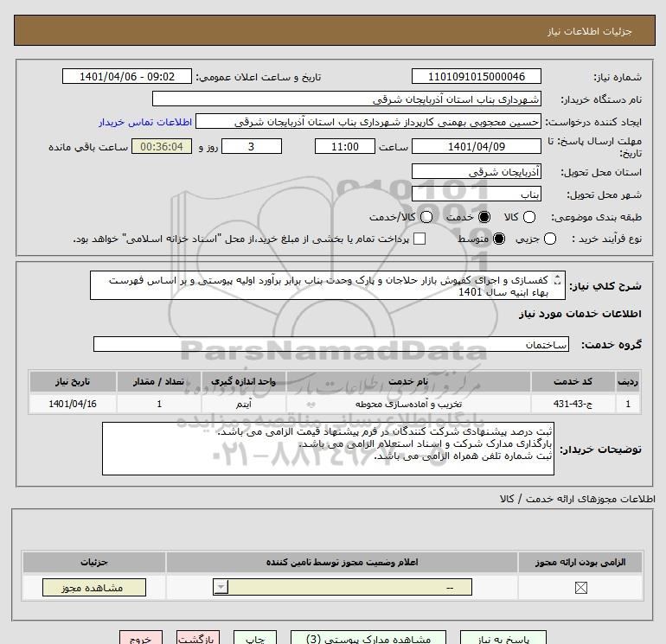Toggle Islamic treasury bonds payment checkbox
Screen dimensions: 666x644
tap(419, 239)
